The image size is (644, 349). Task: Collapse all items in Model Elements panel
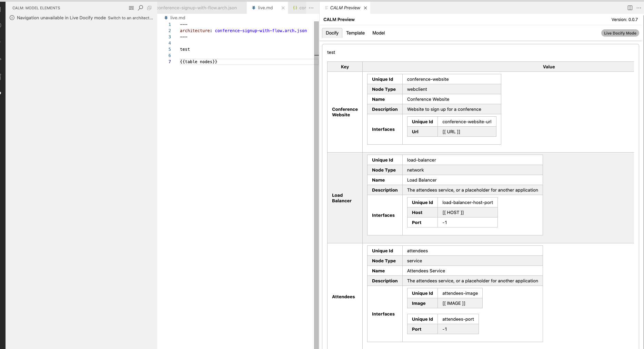149,8
